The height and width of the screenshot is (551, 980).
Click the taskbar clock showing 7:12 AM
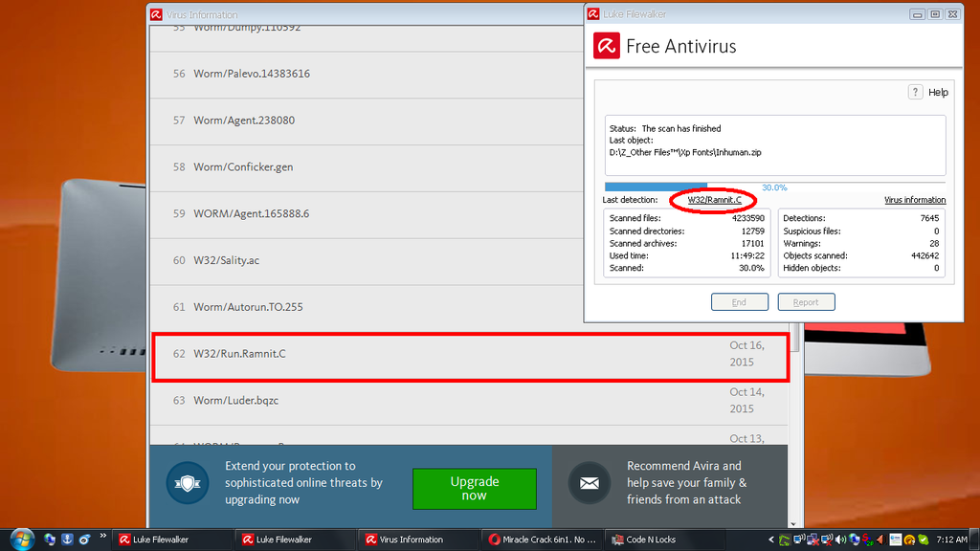pyautogui.click(x=951, y=540)
